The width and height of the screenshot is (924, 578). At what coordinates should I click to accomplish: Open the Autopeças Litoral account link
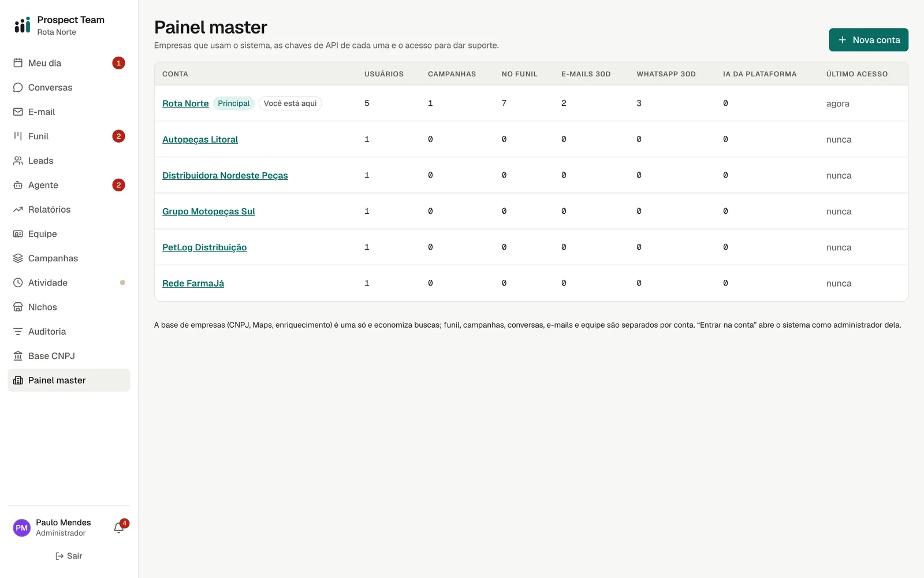tap(200, 139)
